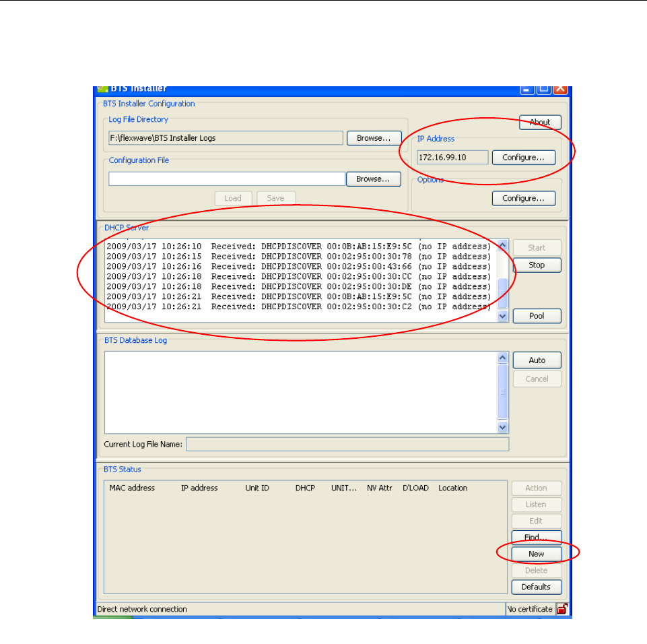Viewport: 647px width, 644px height.
Task: Click the DHCP Server log scroll-up arrow
Action: coord(502,246)
